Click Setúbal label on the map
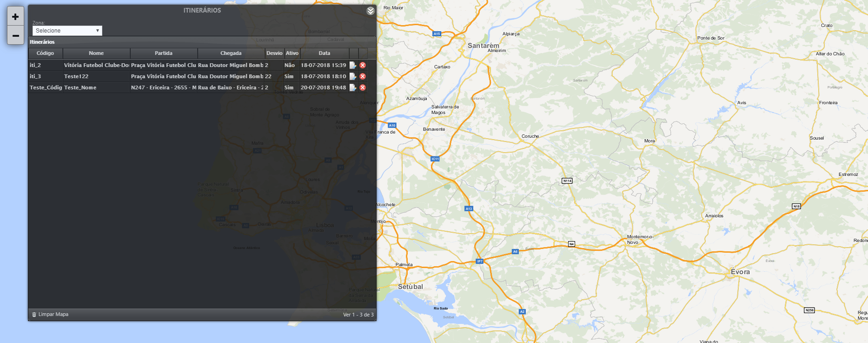 (x=411, y=287)
